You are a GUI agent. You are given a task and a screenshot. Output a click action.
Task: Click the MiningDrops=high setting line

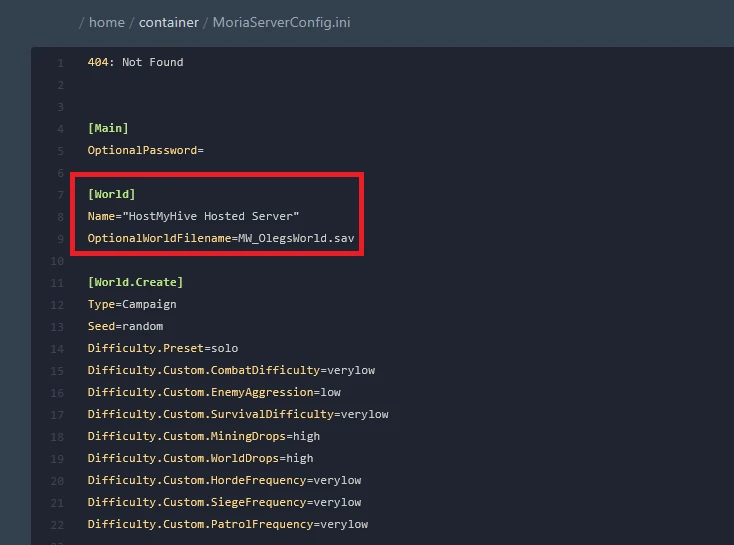tap(204, 436)
